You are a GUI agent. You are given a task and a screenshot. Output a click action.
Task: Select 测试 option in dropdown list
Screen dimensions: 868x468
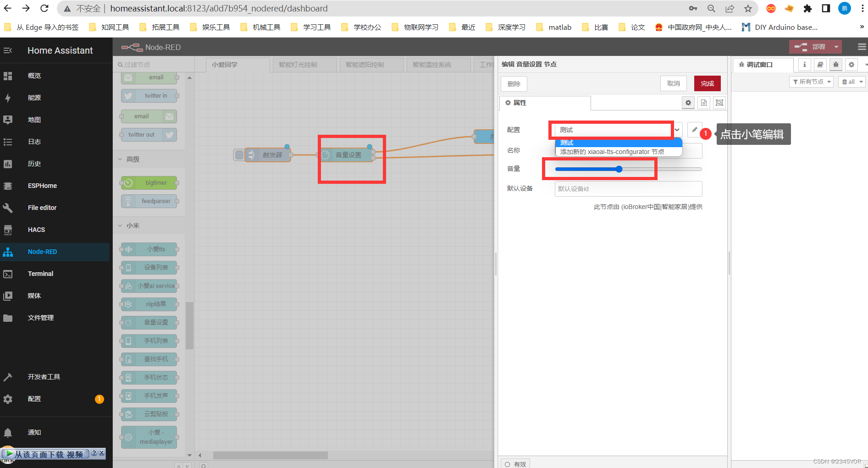pos(619,143)
